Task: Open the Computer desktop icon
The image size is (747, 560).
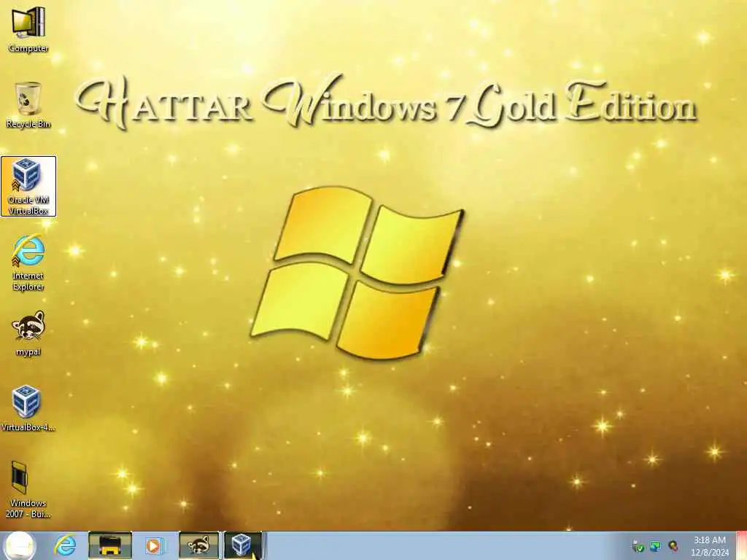Action: pos(28,28)
